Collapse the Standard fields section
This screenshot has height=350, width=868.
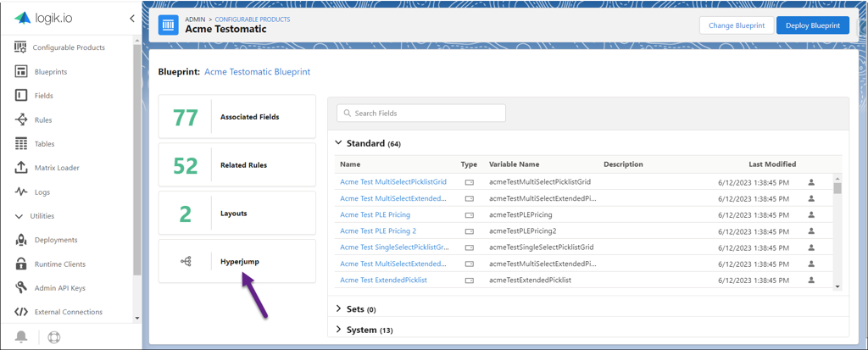click(339, 143)
